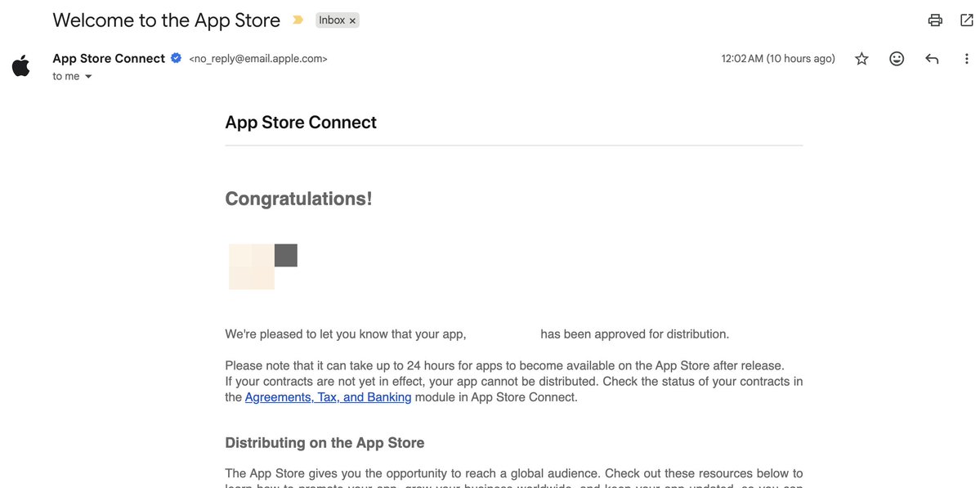Click the blurred app icon thumbnail
980x488 pixels.
point(262,266)
